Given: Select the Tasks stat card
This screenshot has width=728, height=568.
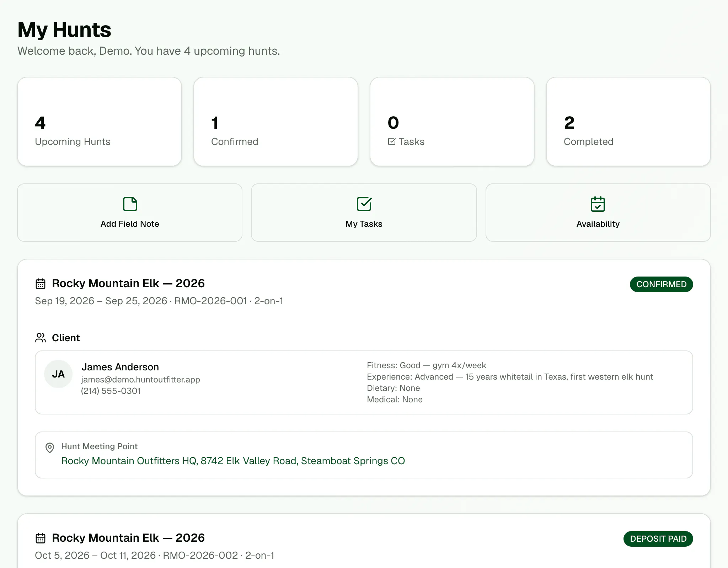Looking at the screenshot, I should coord(452,122).
